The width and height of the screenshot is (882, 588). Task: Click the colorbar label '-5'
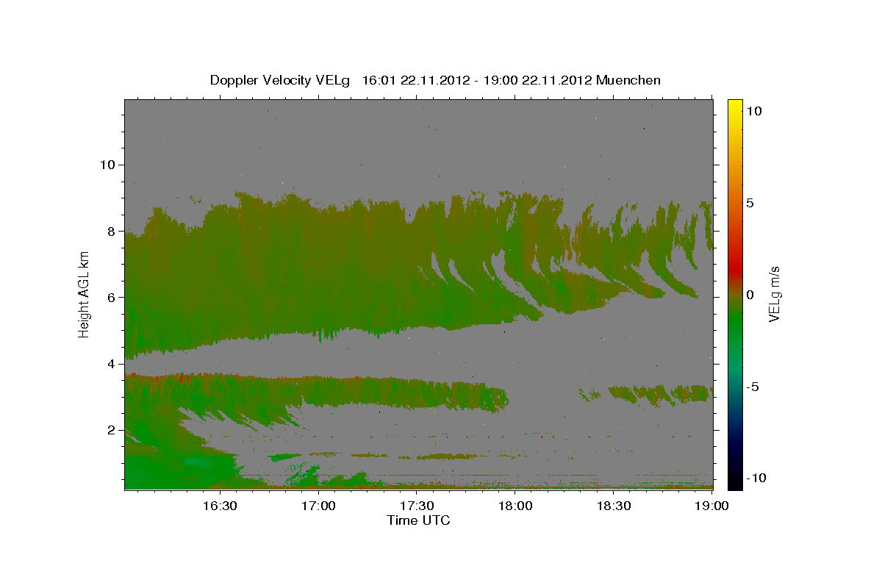tap(753, 387)
